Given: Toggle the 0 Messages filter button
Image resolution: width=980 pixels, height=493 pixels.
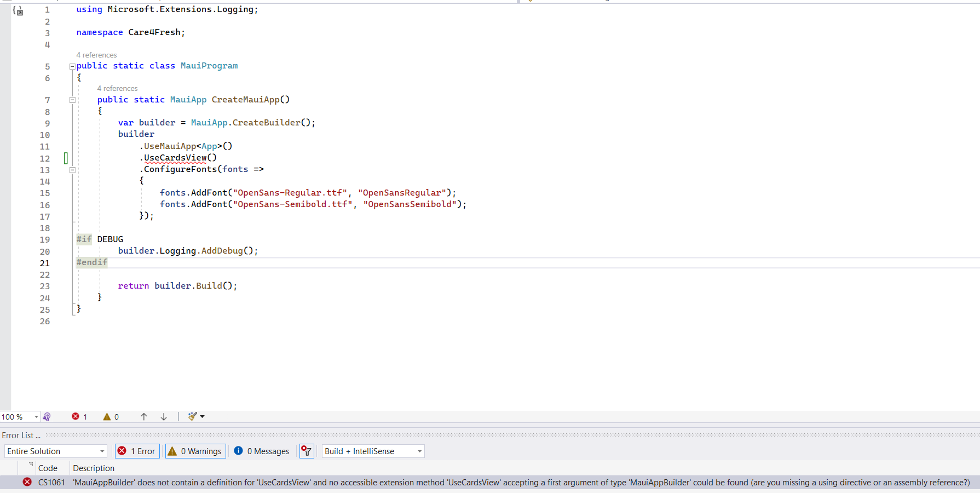Looking at the screenshot, I should pos(262,451).
